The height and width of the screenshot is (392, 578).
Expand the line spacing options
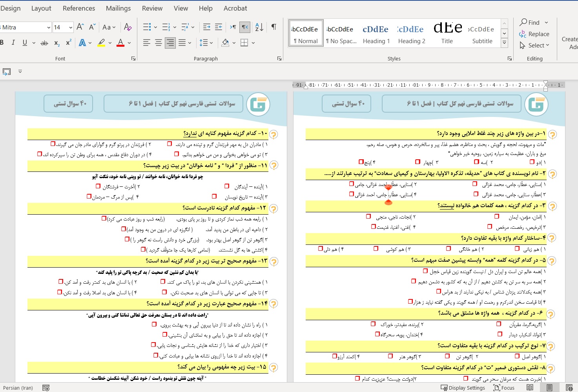[211, 42]
